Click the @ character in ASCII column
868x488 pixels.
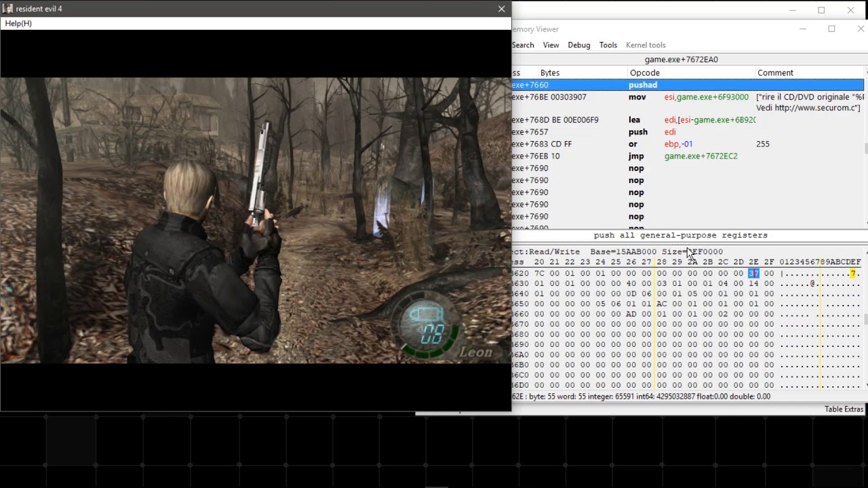(x=812, y=284)
